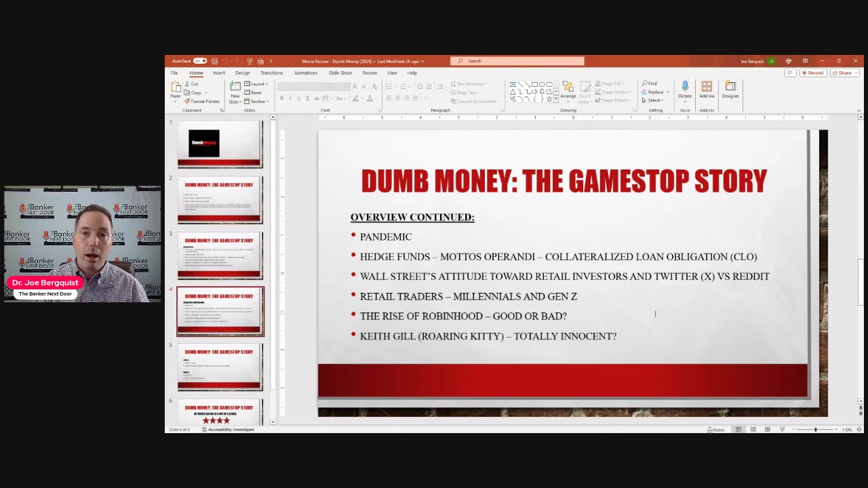Viewport: 868px width, 488px height.
Task: Select the star shape in shapes gallery
Action: [549, 99]
